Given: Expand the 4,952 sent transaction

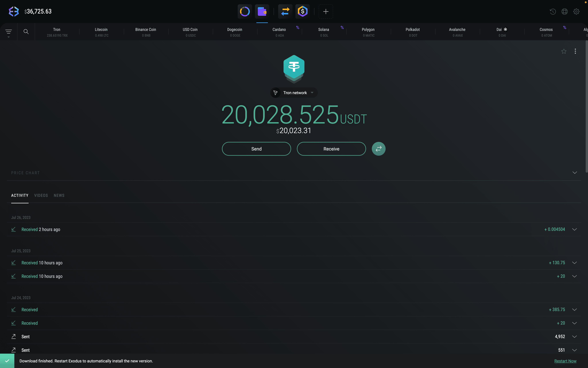Looking at the screenshot, I should tap(574, 337).
